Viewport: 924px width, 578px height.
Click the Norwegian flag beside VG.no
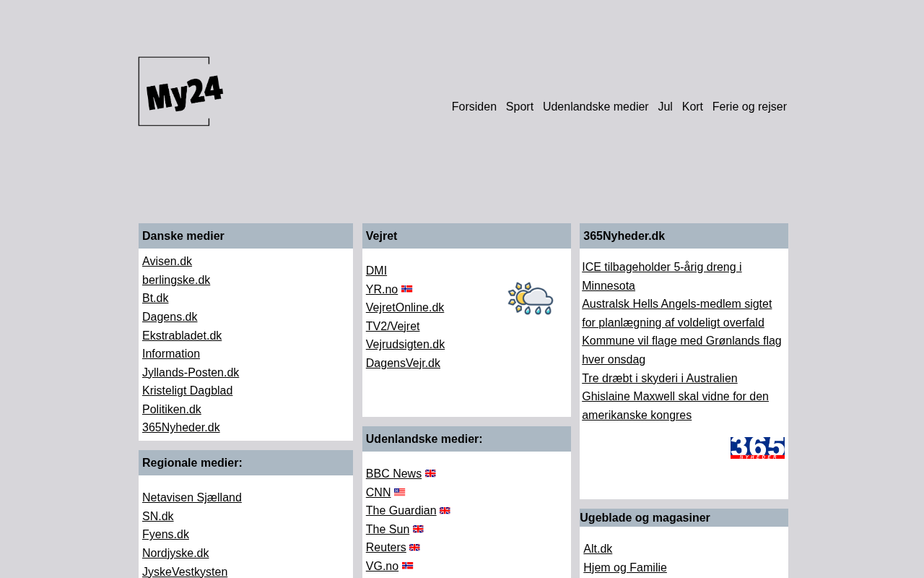click(x=408, y=566)
